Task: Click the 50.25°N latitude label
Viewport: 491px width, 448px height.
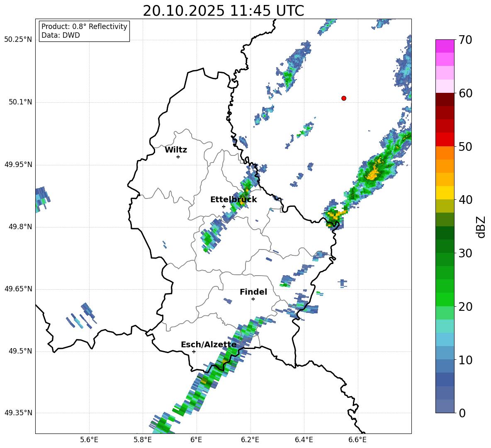Action: point(18,40)
